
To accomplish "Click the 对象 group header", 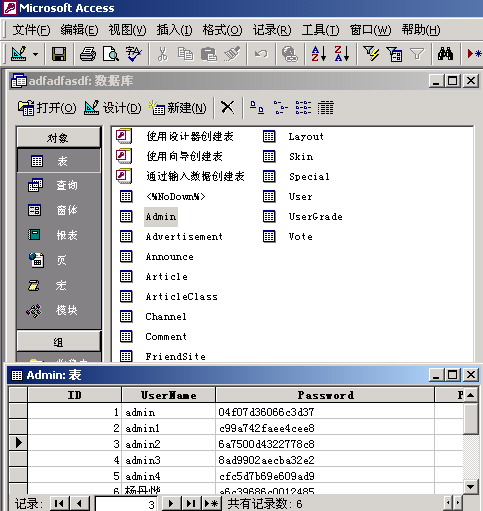I will [x=59, y=137].
